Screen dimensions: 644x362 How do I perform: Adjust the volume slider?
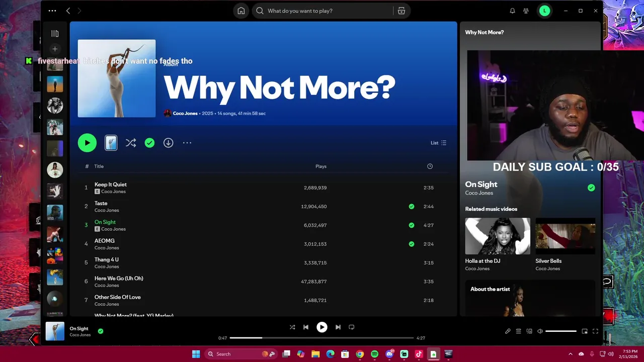click(561, 331)
